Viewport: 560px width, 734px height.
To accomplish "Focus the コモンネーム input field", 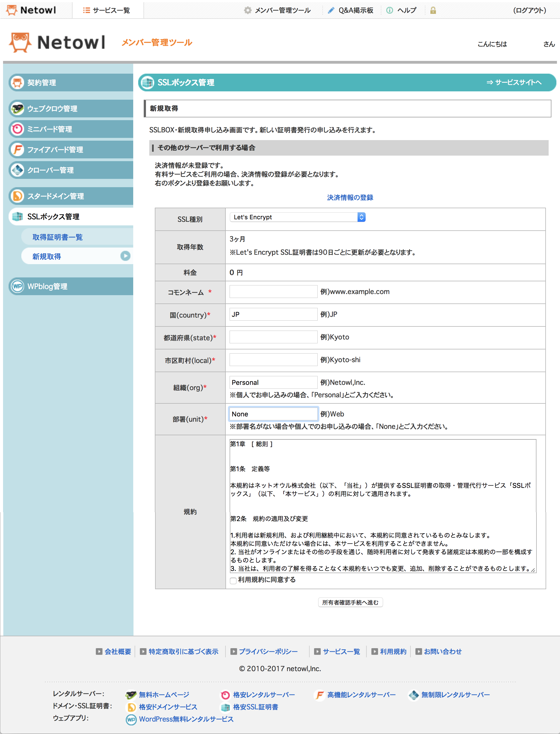I will pyautogui.click(x=273, y=292).
